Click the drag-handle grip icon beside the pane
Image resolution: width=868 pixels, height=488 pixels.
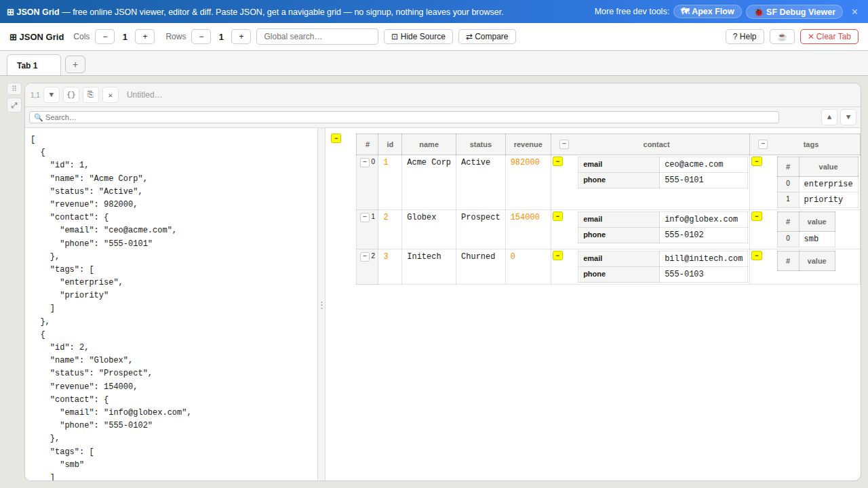coord(14,89)
